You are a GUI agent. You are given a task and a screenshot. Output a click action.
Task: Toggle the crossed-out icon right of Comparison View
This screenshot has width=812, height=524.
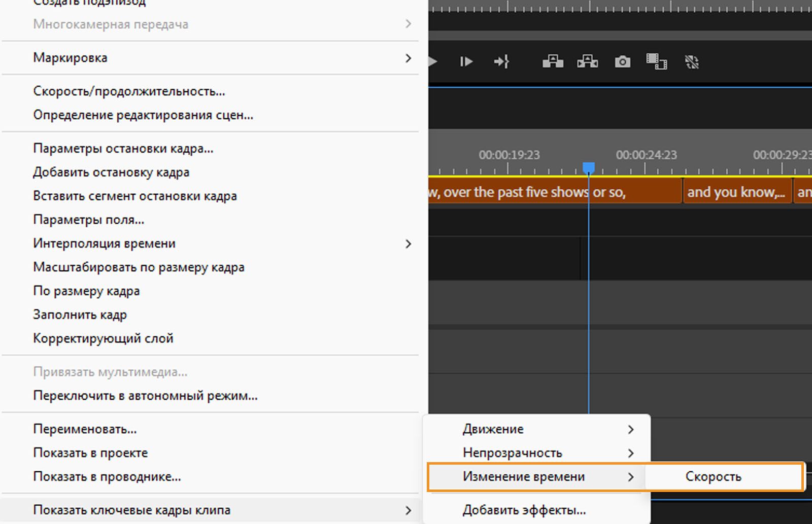pos(692,62)
